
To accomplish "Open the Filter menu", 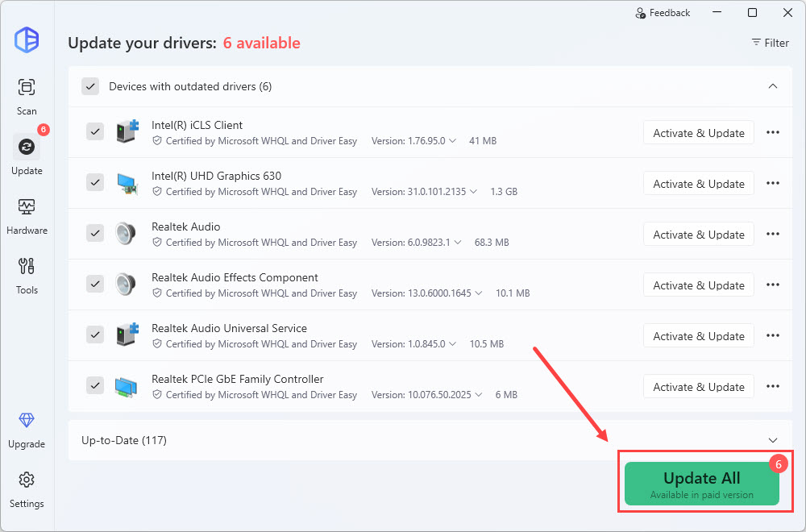I will 770,43.
